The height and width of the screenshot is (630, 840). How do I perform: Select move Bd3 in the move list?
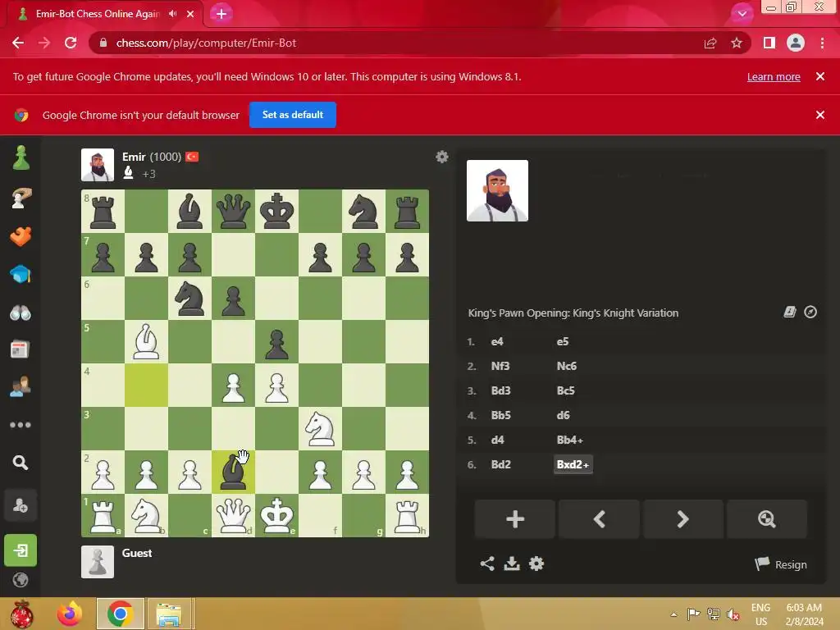point(501,390)
